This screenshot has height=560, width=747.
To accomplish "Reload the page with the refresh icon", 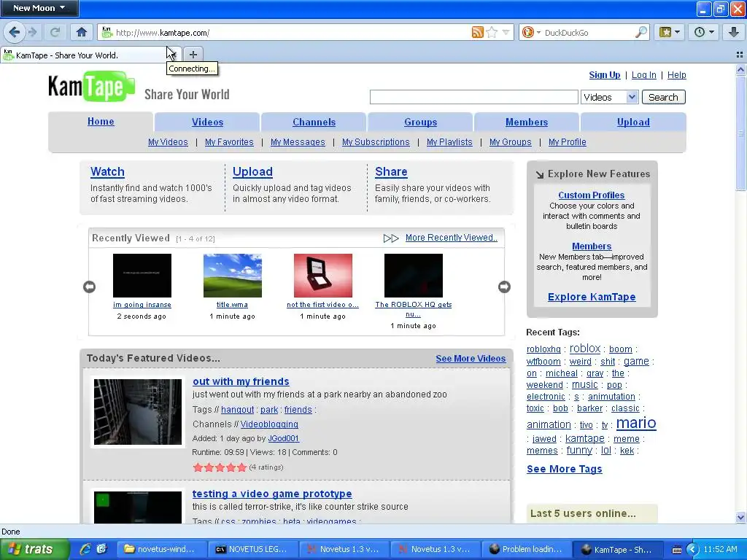I will (x=55, y=32).
